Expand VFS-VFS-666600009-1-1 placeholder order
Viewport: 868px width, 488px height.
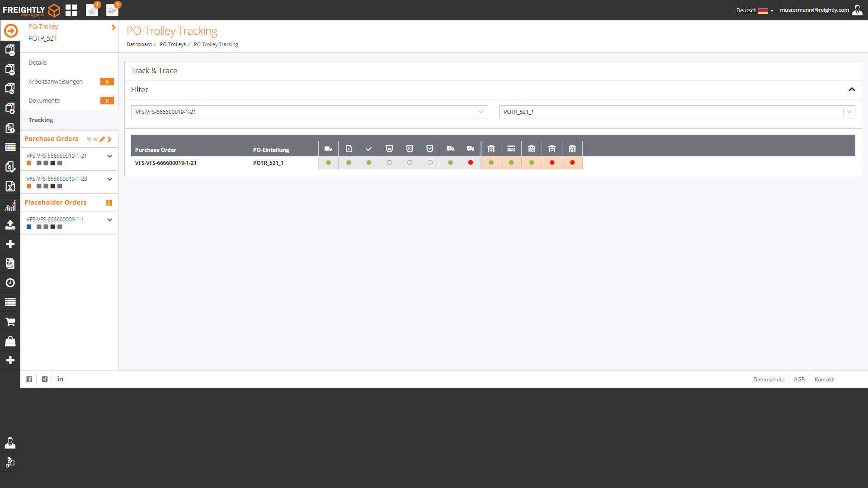[x=109, y=220]
